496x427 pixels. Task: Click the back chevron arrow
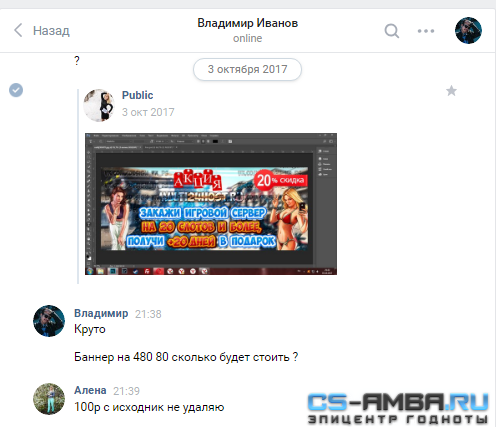click(18, 30)
